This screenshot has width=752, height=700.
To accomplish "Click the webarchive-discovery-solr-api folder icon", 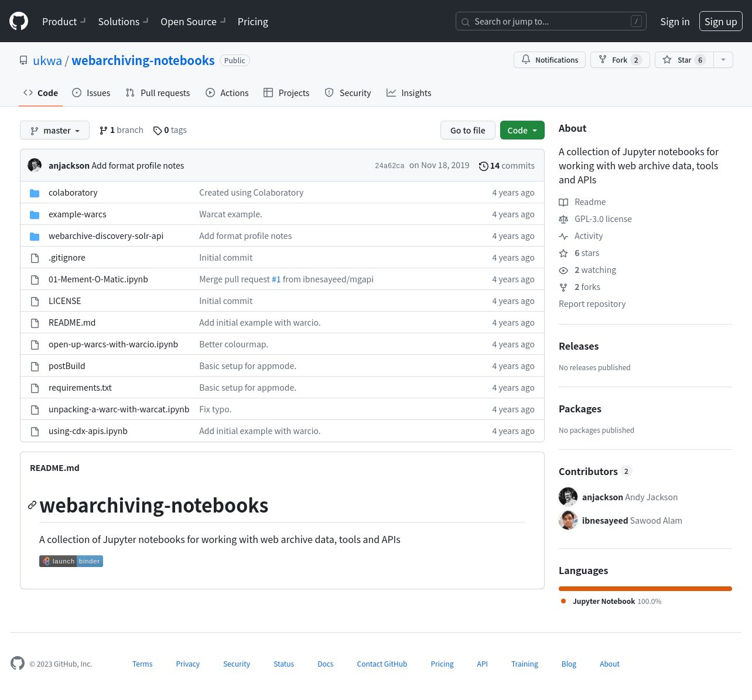I will point(35,236).
